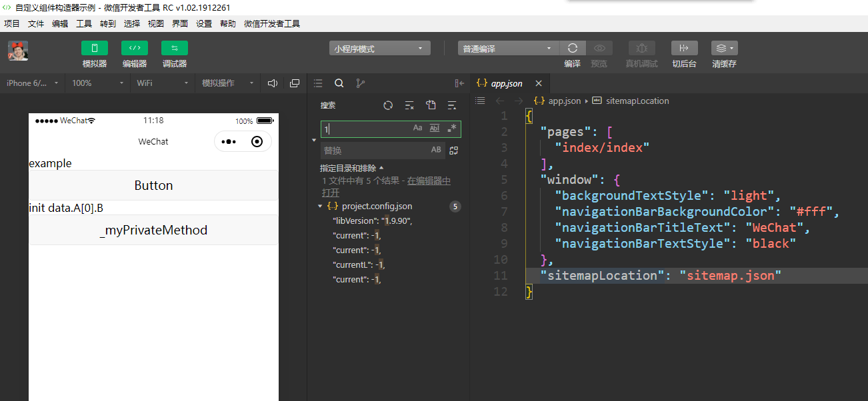
Task: Open the 设置 menu
Action: 204,23
